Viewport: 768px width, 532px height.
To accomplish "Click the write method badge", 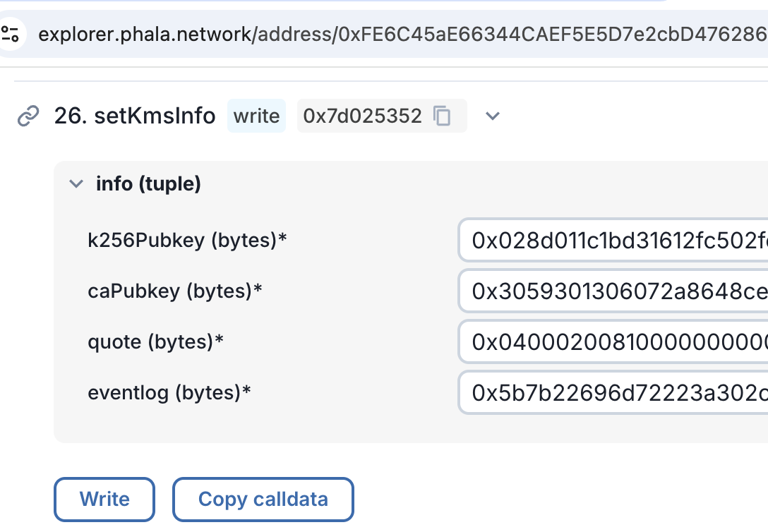I will (x=256, y=116).
